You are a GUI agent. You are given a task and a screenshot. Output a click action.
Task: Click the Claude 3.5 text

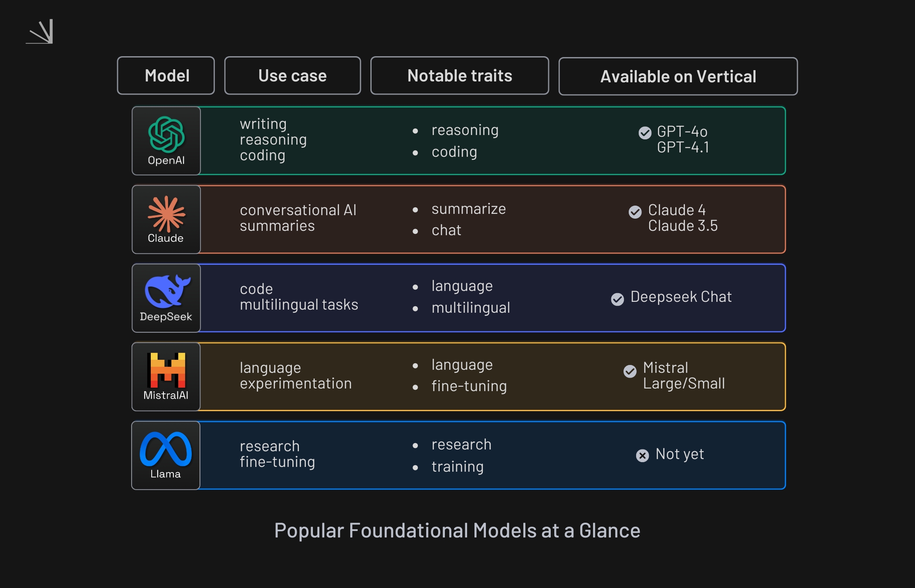pyautogui.click(x=683, y=226)
